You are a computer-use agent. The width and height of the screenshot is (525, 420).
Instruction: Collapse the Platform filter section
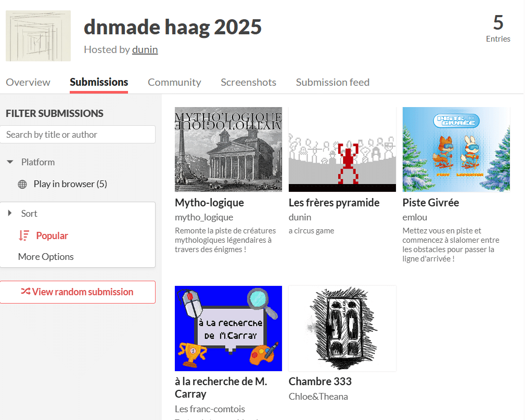coord(10,162)
